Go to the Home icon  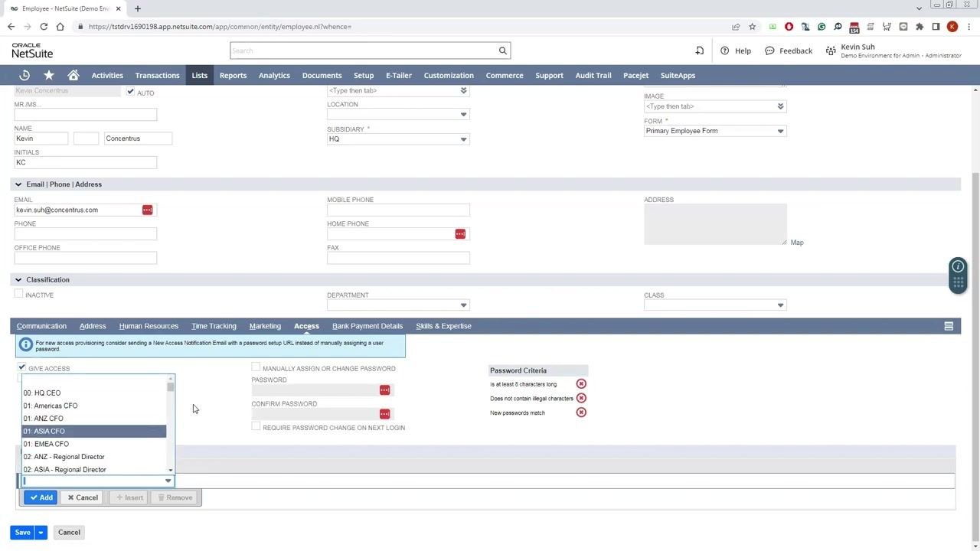pyautogui.click(x=73, y=75)
